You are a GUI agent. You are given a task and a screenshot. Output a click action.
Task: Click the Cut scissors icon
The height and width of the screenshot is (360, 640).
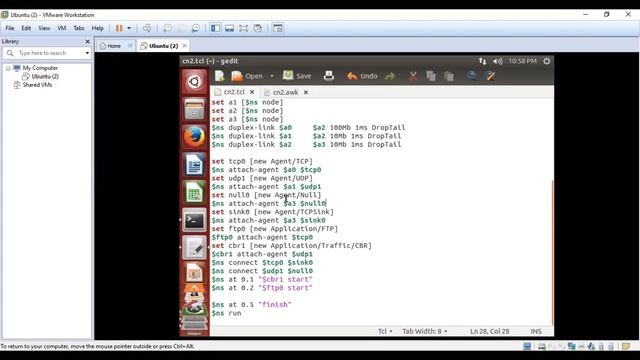(413, 76)
